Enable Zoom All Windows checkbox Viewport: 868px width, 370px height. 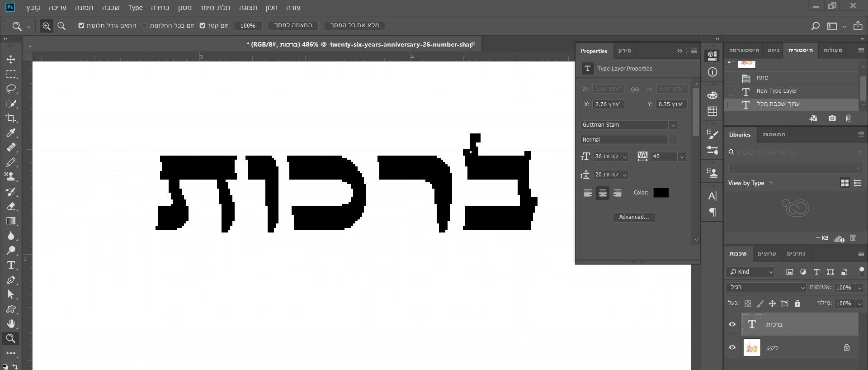145,26
